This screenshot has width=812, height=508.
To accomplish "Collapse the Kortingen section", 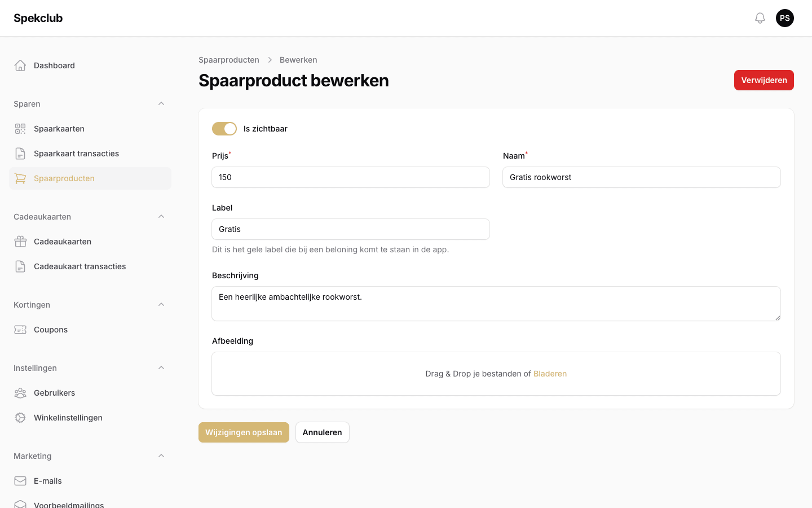I will (x=161, y=305).
